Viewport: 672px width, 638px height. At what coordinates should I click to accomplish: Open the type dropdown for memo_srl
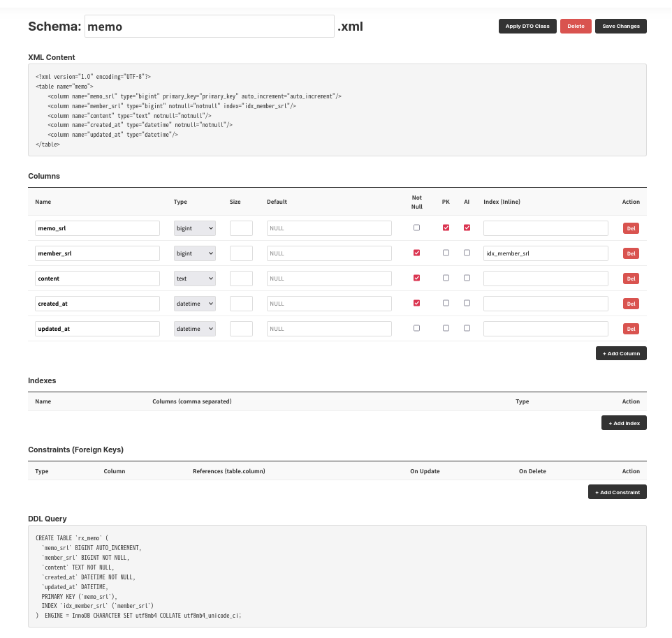[x=195, y=228]
